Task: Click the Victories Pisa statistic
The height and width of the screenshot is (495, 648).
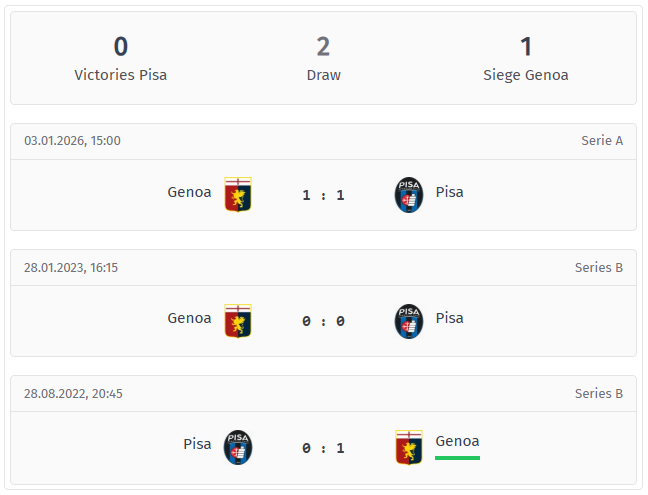Action: coord(121,59)
